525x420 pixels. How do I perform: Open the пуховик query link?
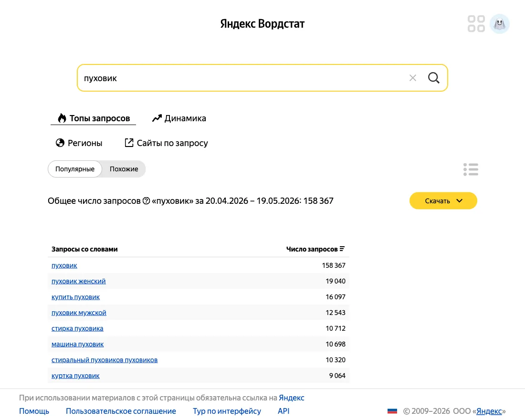[x=64, y=265]
